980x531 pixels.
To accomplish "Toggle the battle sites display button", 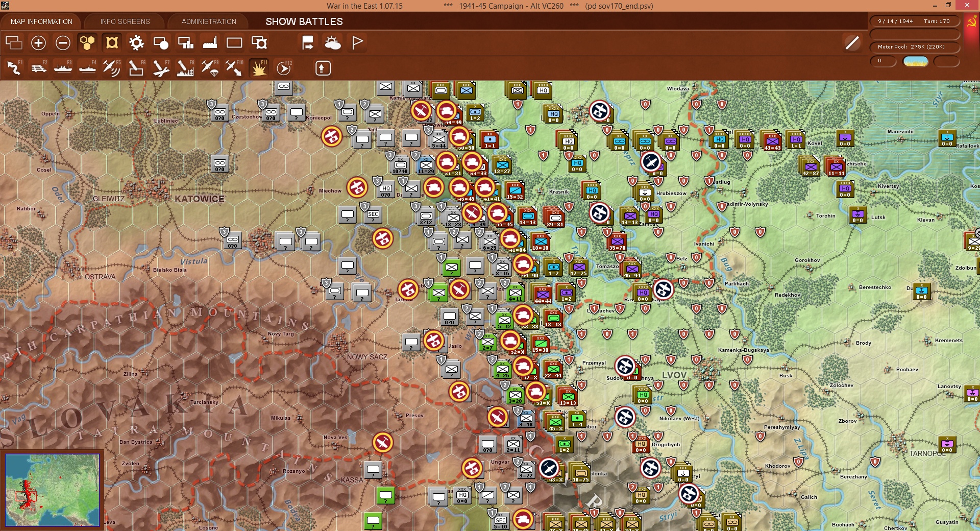I will click(x=112, y=43).
